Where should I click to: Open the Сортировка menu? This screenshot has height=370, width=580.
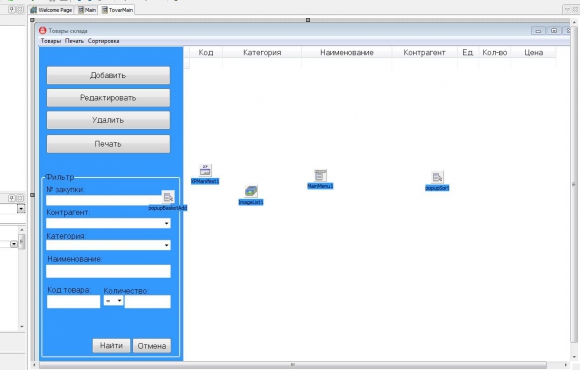[x=104, y=41]
